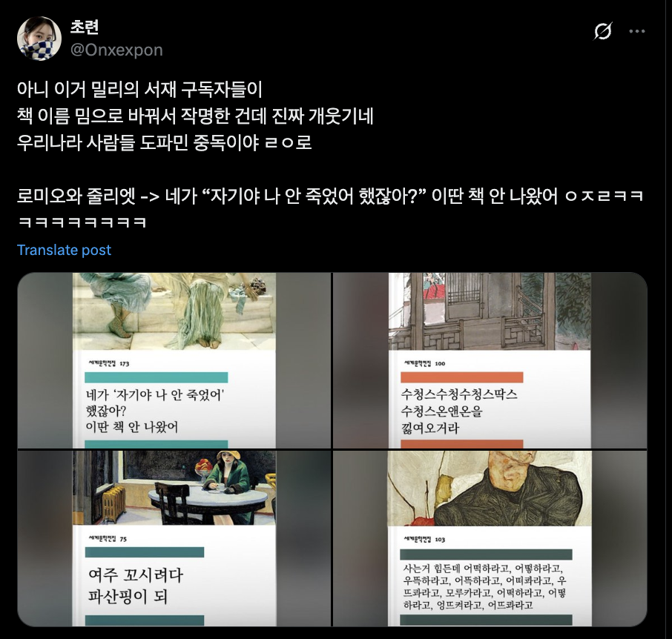The height and width of the screenshot is (639, 672).
Task: Click the orange bar on book 100
Action: [x=461, y=377]
